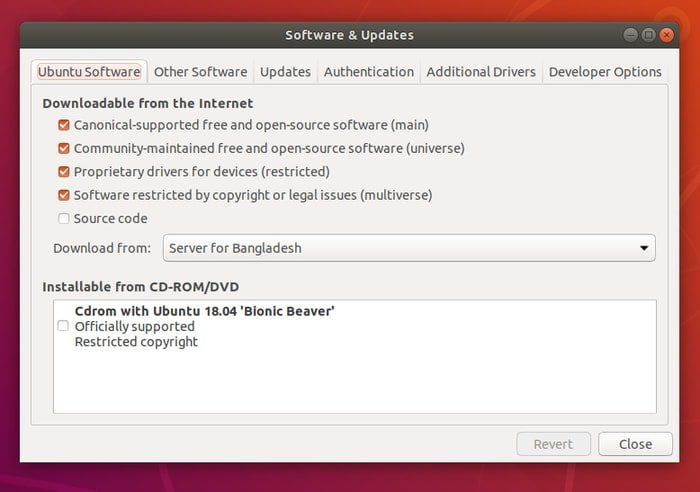Select the Additional Drivers tab
Screen dimensions: 700x492
coord(481,72)
